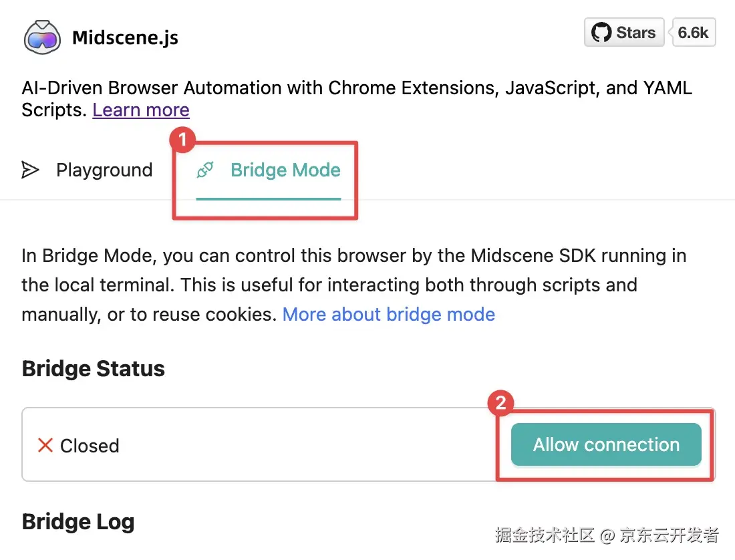Click the Closed status text
The width and height of the screenshot is (735, 560).
tap(90, 446)
